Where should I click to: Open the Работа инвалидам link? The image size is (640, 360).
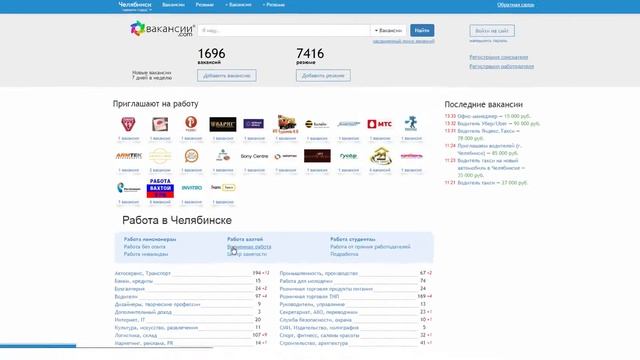pyautogui.click(x=146, y=254)
